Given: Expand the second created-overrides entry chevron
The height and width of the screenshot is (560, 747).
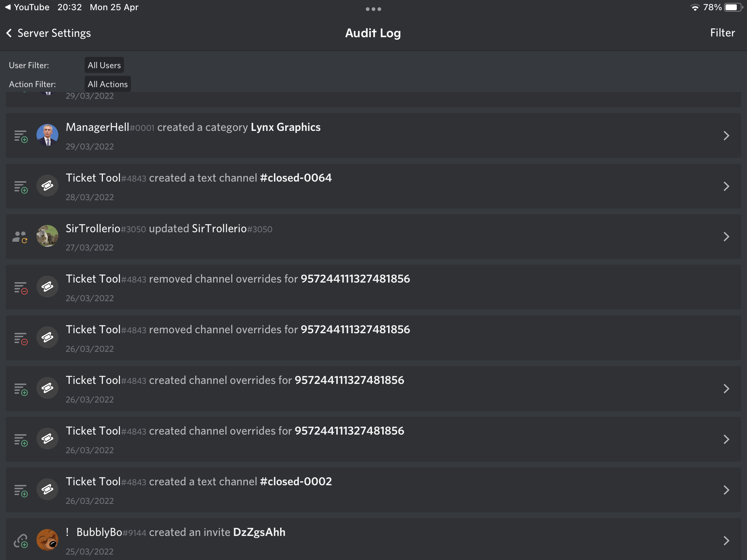Looking at the screenshot, I should click(726, 439).
